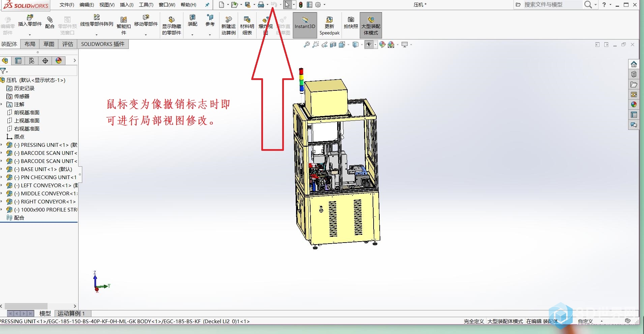Viewport: 644px width, 334px height.
Task: Open Display Style dropdown arrow in view toolbar
Action: click(362, 45)
